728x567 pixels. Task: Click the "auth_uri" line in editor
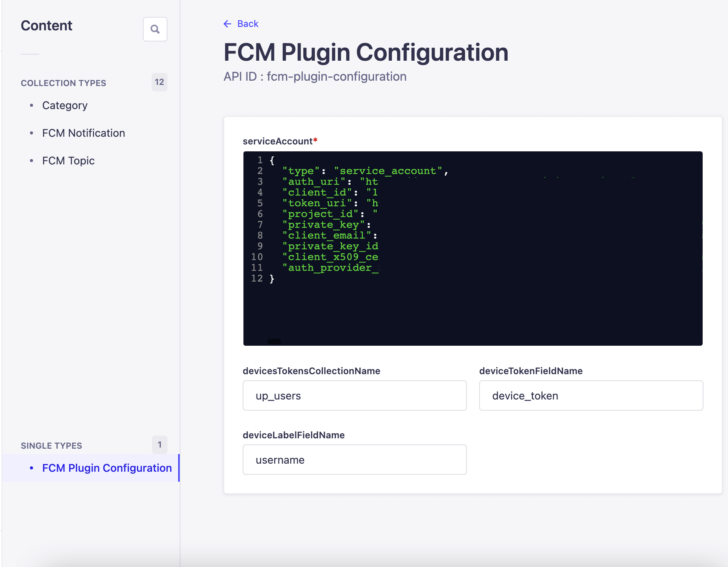[x=330, y=182]
